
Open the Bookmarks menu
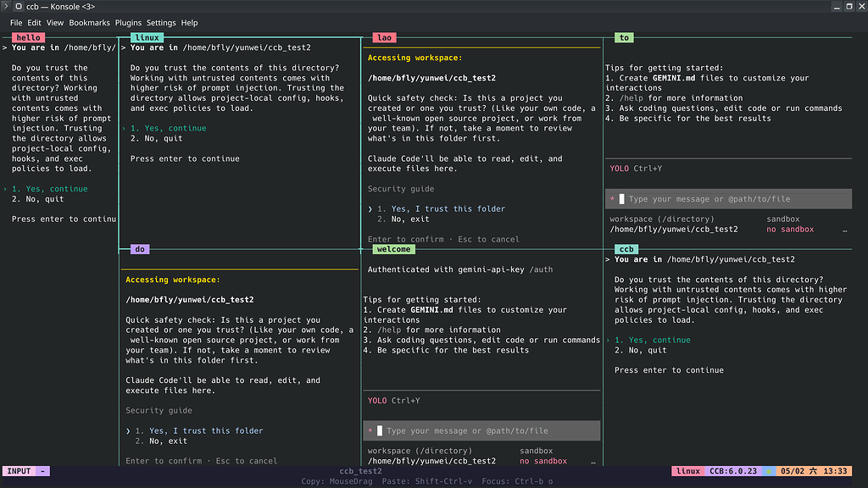89,23
